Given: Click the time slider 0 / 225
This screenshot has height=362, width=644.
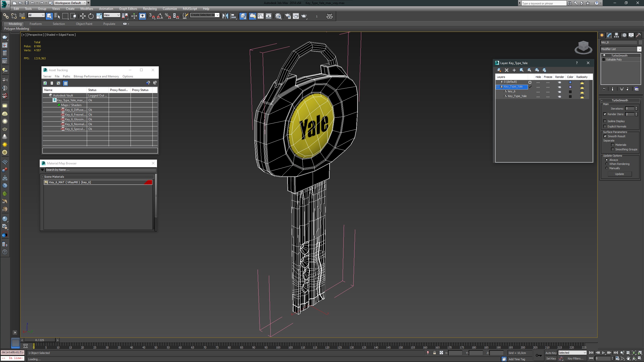Looking at the screenshot, I should [x=40, y=340].
